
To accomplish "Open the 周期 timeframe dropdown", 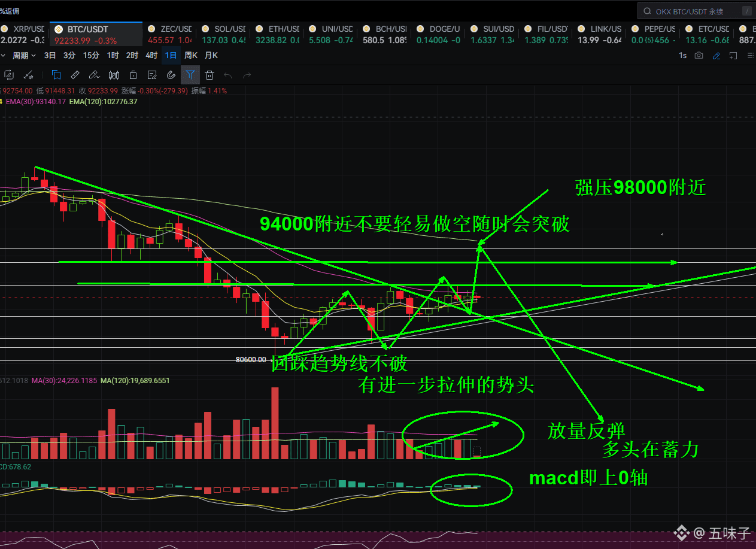I will 24,54.
